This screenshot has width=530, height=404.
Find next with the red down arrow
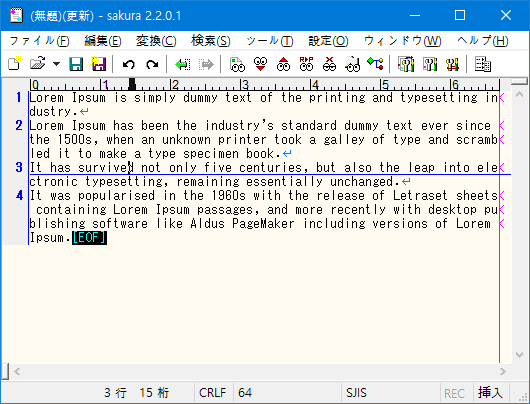260,64
